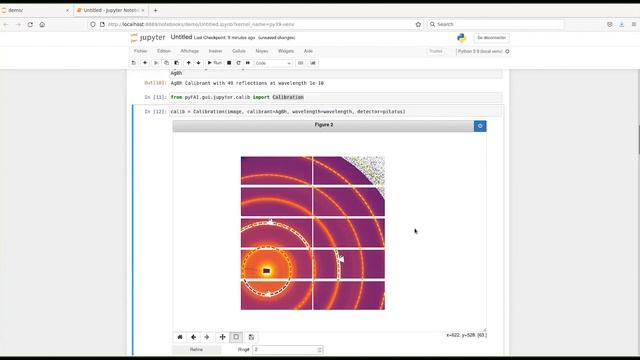Close the Untitled - Jupyter Notebook tab
Viewport: 640px width, 360px height.
[143, 10]
